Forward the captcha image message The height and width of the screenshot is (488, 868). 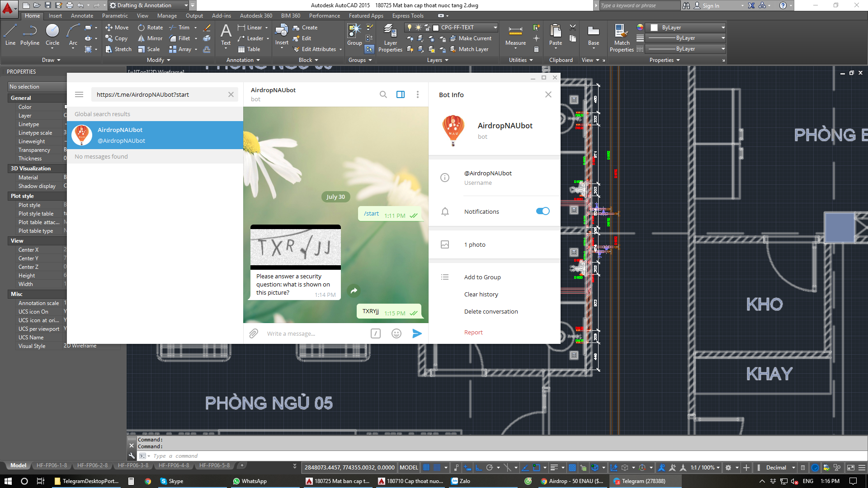coord(354,291)
